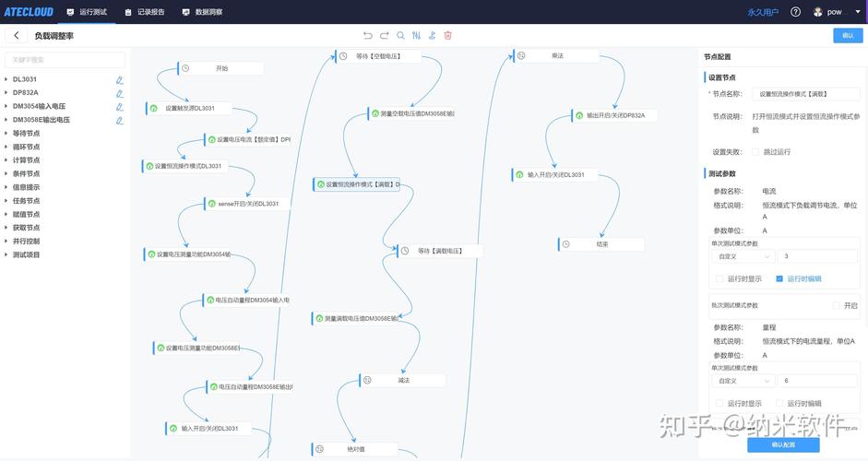Open the sliders settings icon in the toolbar
The width and height of the screenshot is (868, 461).
[416, 35]
